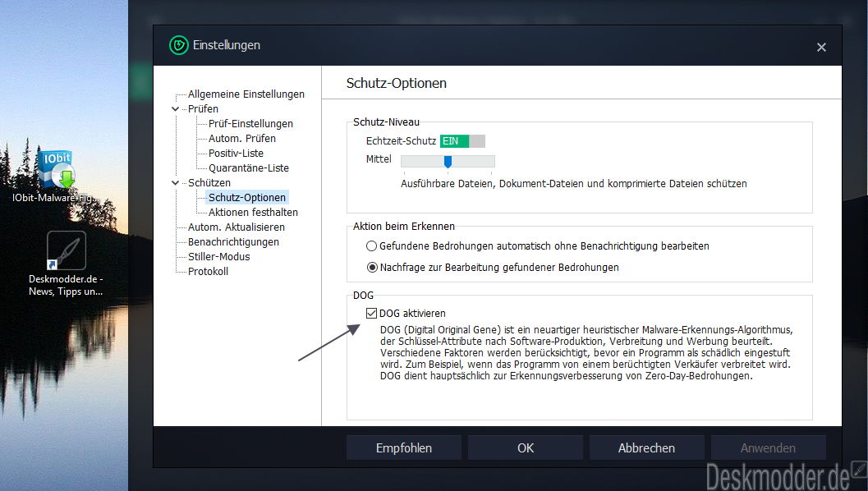This screenshot has height=491, width=868.
Task: Click the Empfohlen button
Action: tap(404, 447)
